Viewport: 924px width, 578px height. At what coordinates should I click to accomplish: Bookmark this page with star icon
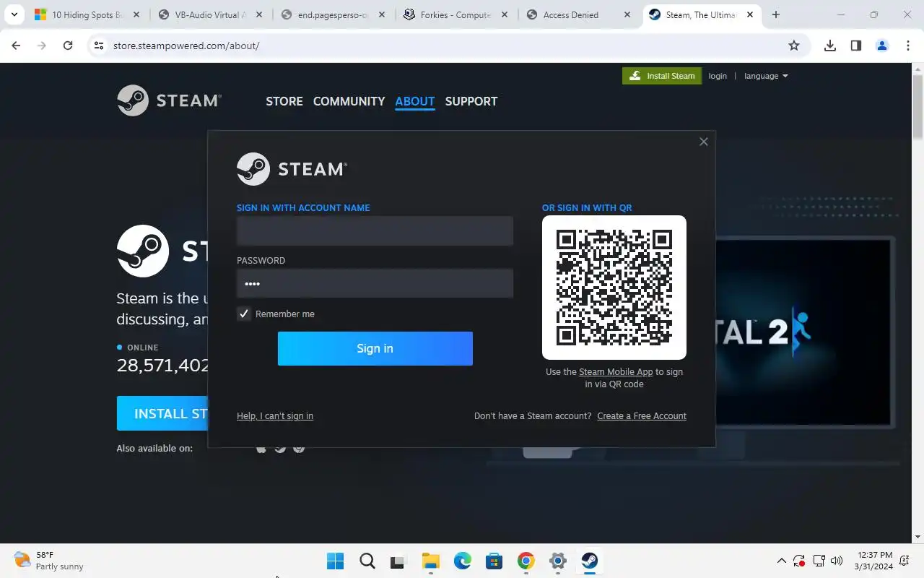pyautogui.click(x=794, y=46)
